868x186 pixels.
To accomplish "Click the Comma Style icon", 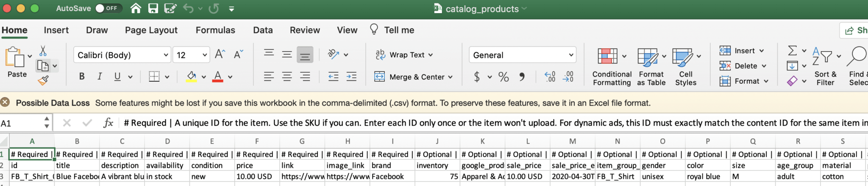I will (522, 77).
